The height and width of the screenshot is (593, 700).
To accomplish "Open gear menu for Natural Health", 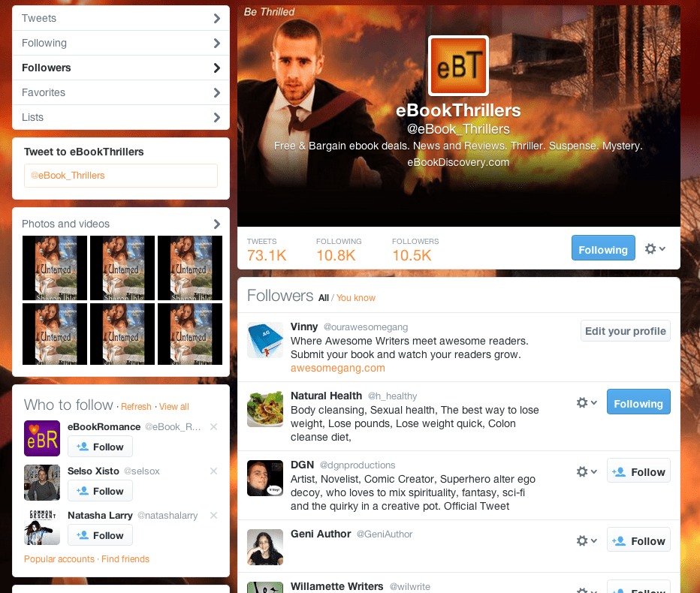I will tap(587, 402).
